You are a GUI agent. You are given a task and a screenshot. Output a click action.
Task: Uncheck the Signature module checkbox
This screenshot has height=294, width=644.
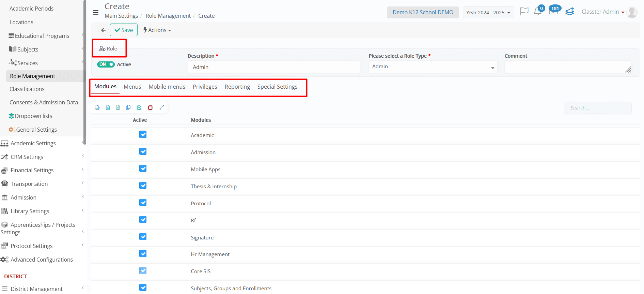(x=143, y=237)
